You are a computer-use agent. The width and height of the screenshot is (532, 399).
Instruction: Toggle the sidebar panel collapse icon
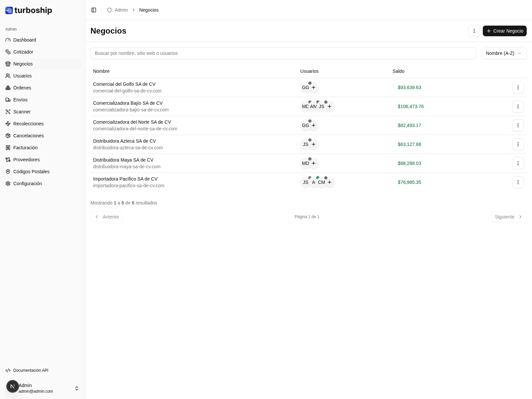tap(94, 10)
